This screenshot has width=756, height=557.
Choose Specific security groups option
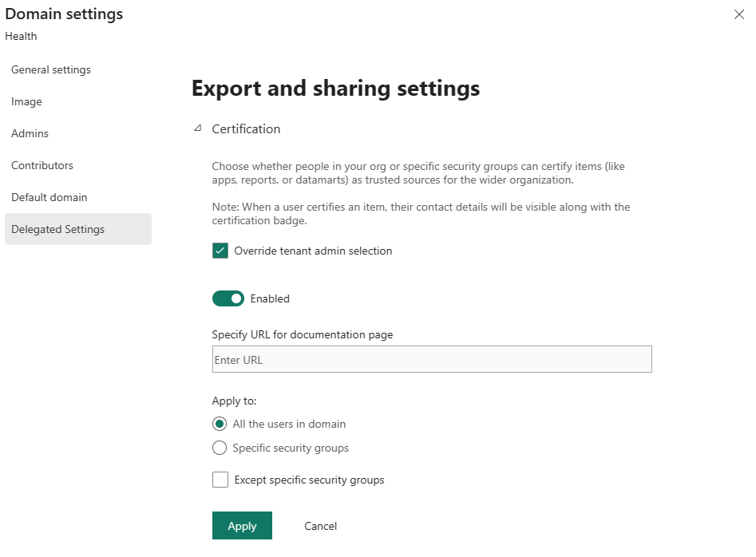(x=220, y=448)
